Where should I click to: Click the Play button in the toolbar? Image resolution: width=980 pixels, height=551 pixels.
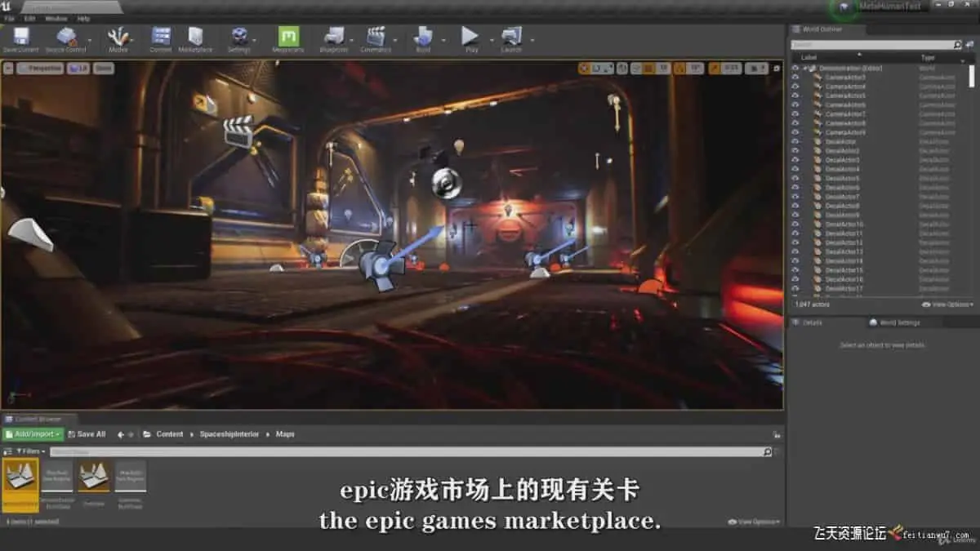click(x=470, y=39)
